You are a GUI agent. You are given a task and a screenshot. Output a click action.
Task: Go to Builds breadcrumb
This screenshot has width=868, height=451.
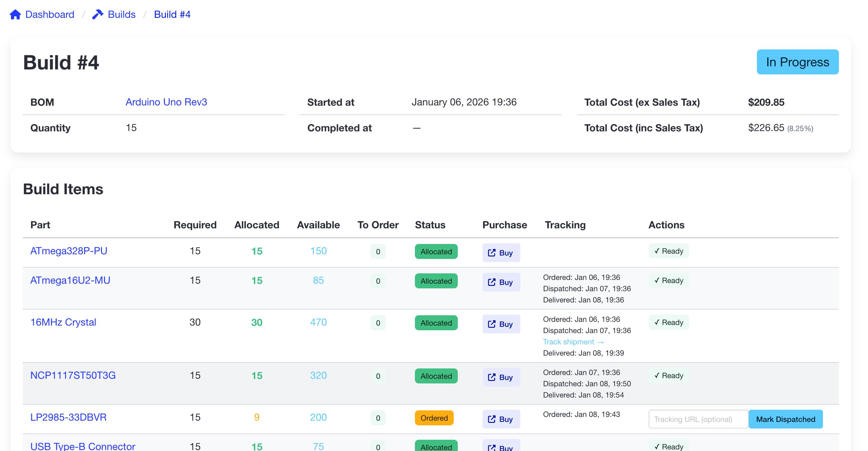tap(121, 14)
